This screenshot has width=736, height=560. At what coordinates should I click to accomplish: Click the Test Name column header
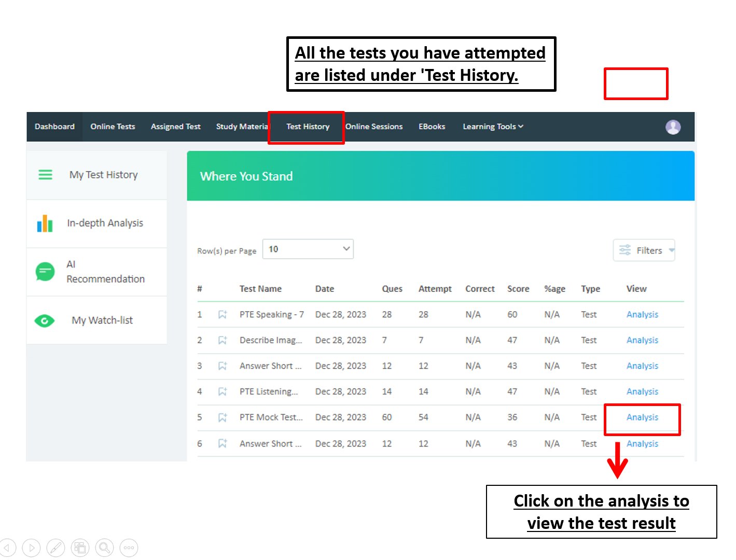(x=260, y=289)
